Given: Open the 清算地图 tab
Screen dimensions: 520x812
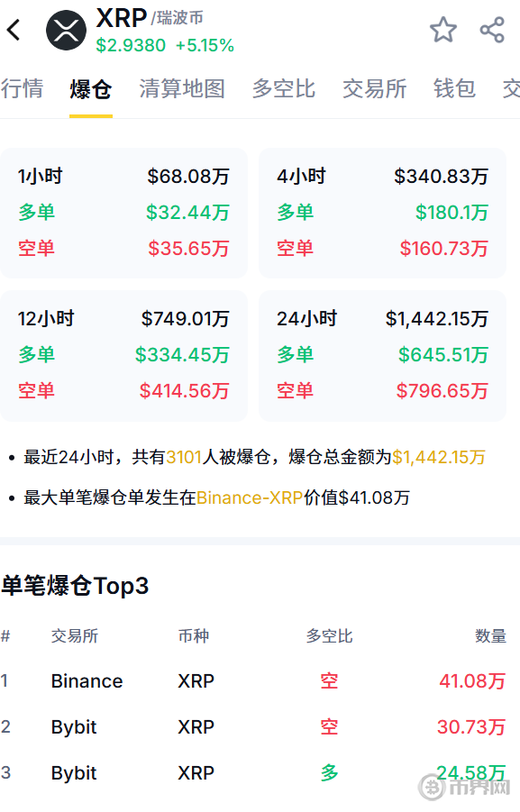Looking at the screenshot, I should point(182,88).
